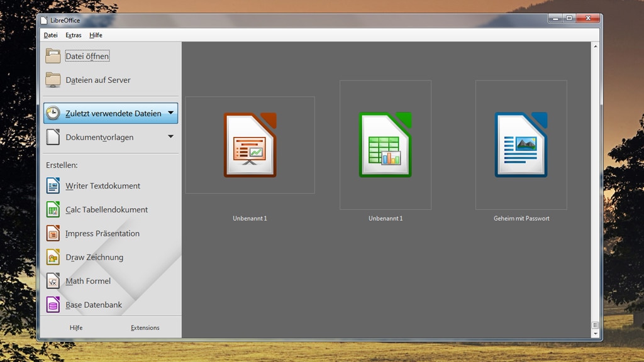644x362 pixels.
Task: Click the scrollbar up arrow
Action: (595, 47)
